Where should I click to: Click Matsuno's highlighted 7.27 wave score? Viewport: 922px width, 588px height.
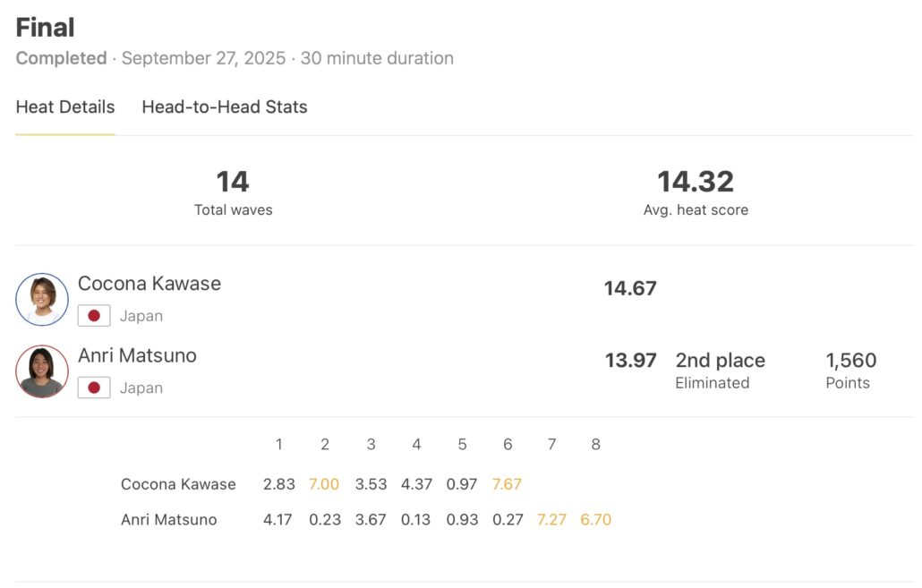point(551,520)
